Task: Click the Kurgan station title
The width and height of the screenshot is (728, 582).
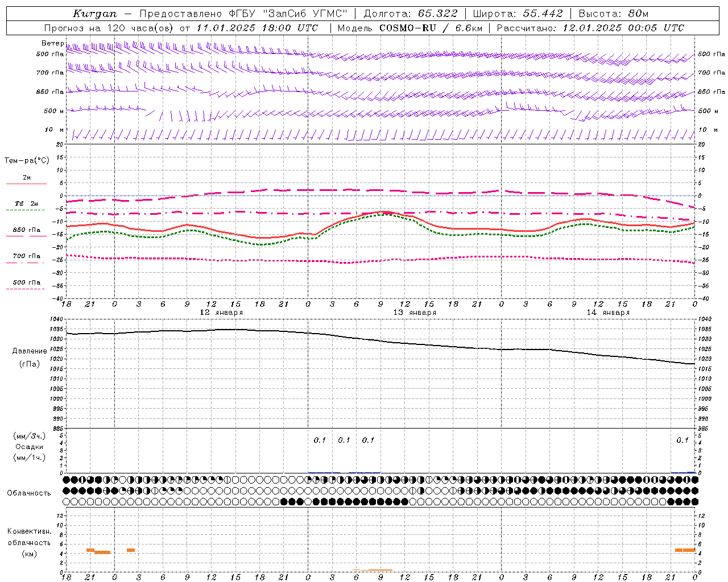Action: click(x=95, y=14)
